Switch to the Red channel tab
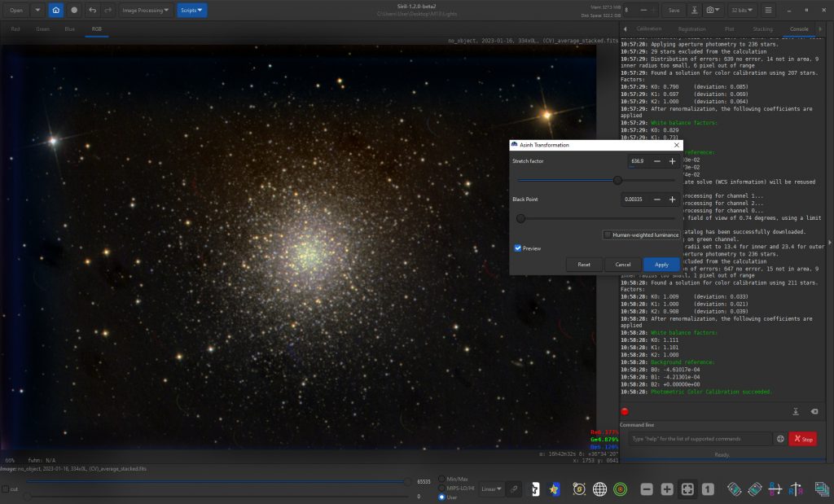Viewport: 834px width, 504px height. point(15,28)
